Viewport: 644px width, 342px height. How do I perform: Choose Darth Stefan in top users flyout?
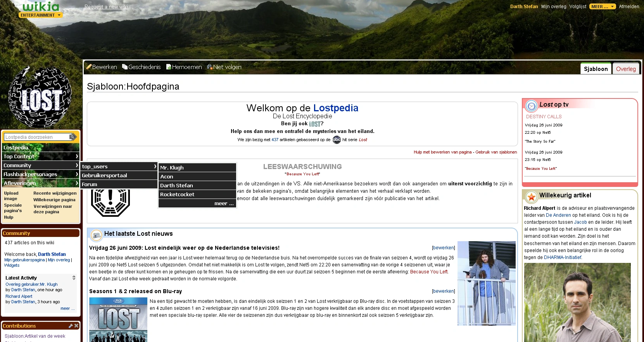point(197,185)
